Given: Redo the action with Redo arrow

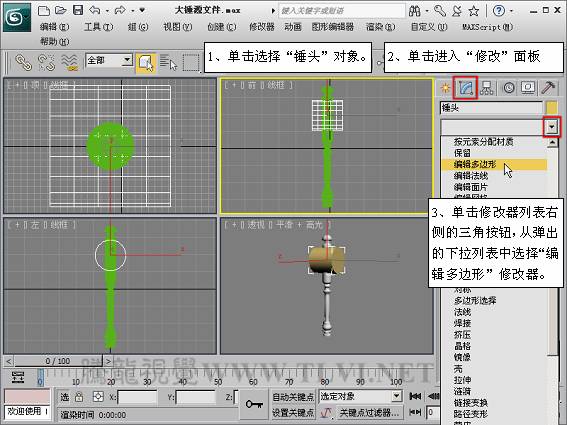Looking at the screenshot, I should (x=120, y=10).
